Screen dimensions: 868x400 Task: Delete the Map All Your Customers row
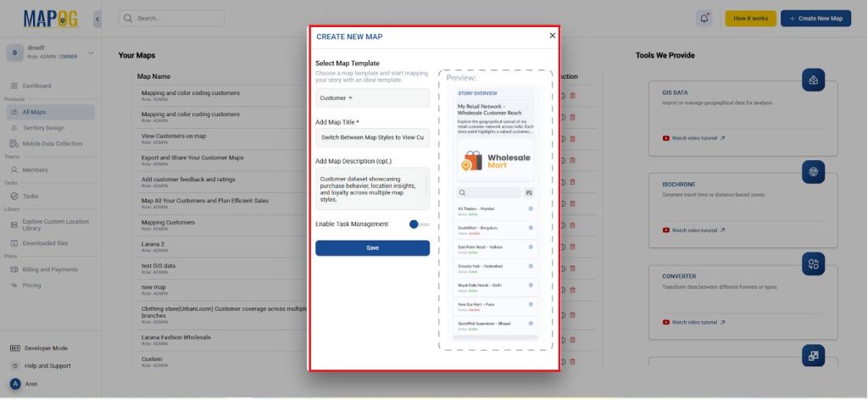(572, 203)
